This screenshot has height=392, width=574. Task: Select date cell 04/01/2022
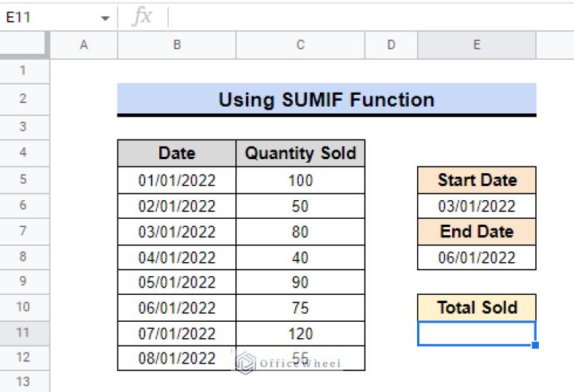[x=177, y=258]
